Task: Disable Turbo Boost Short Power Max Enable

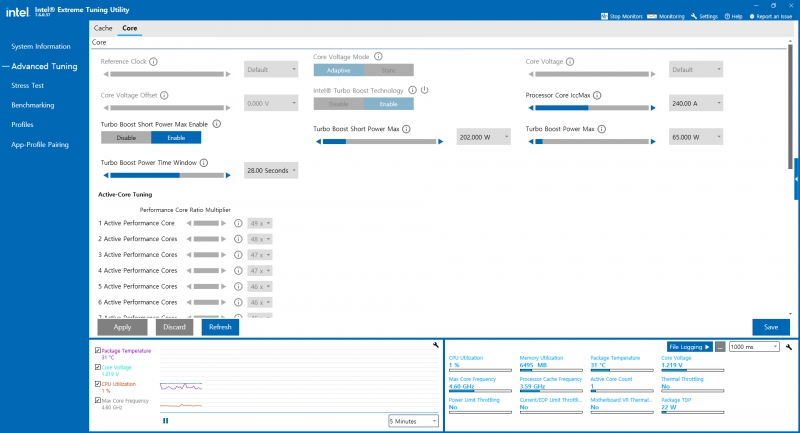Action: point(125,138)
